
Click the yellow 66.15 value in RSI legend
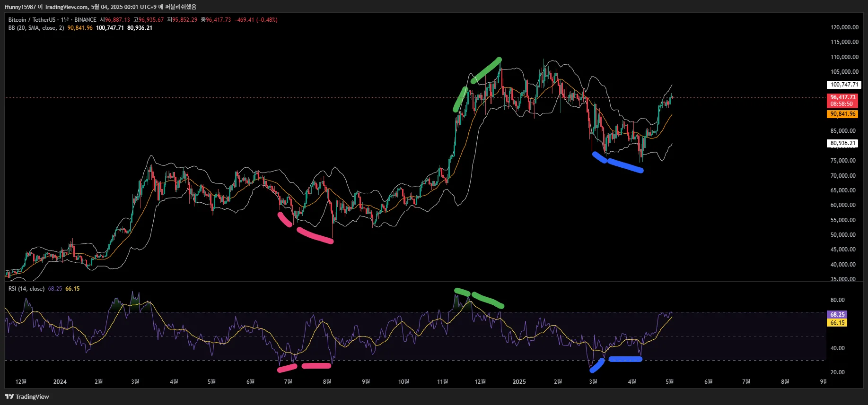pyautogui.click(x=72, y=289)
